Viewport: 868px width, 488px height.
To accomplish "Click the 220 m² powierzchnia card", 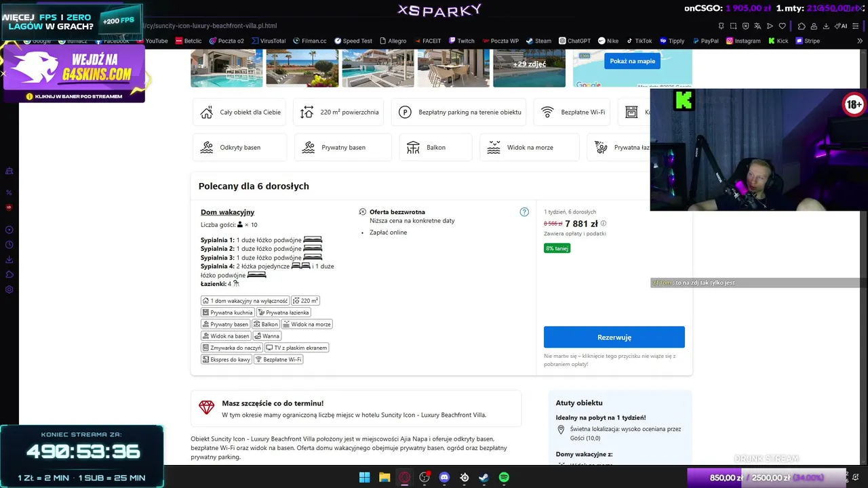I will (x=339, y=112).
